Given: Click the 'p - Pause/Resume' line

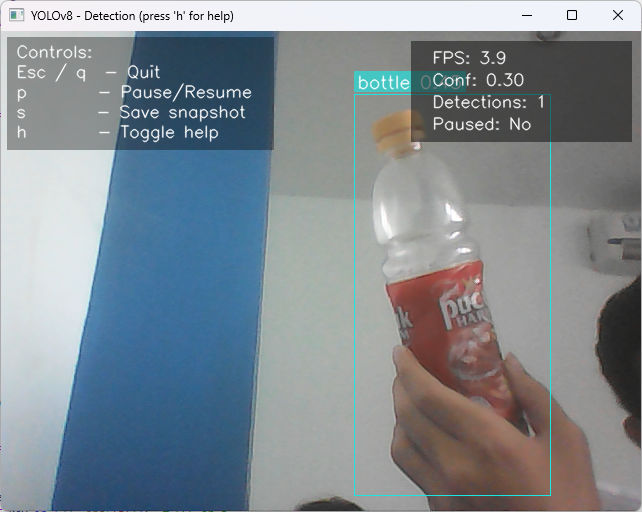Looking at the screenshot, I should (134, 93).
